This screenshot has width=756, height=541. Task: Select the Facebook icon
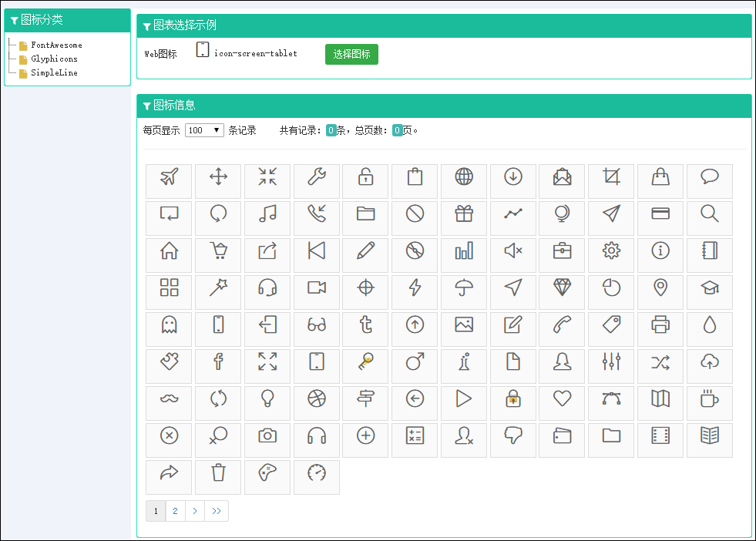pyautogui.click(x=218, y=361)
